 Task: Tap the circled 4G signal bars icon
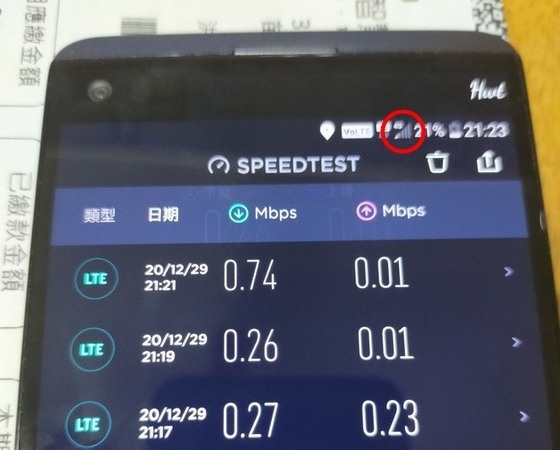(x=403, y=131)
